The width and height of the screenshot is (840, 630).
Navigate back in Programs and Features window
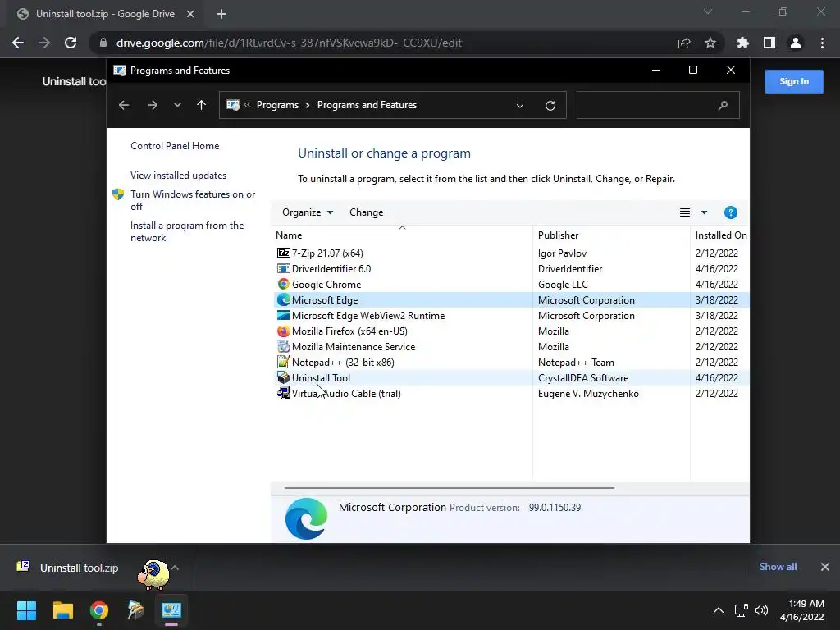click(124, 105)
